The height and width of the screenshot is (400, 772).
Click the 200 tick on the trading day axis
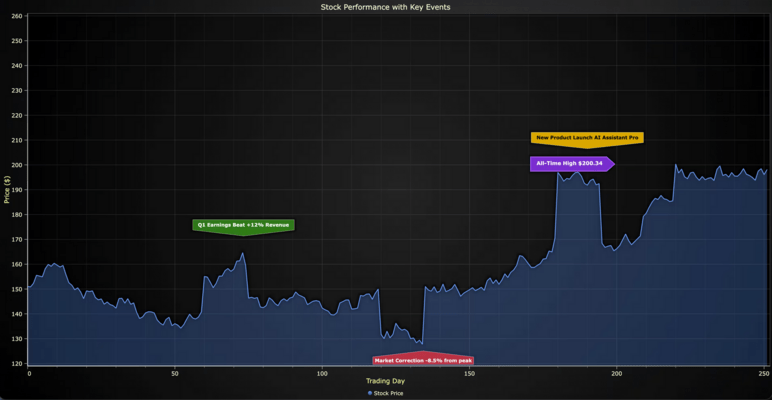(x=616, y=373)
